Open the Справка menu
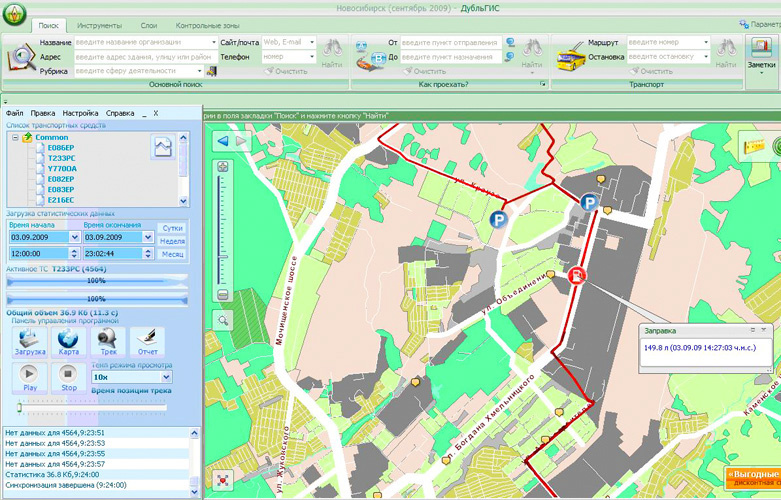Image resolution: width=781 pixels, height=500 pixels. pos(120,113)
